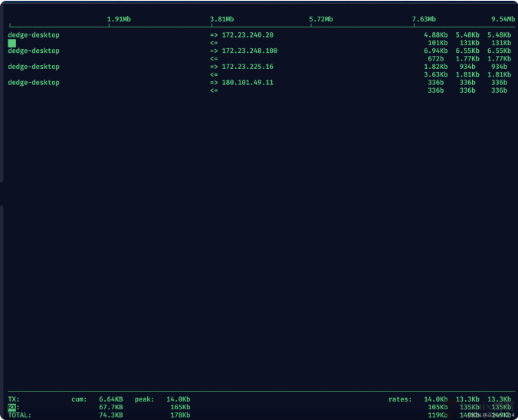Viewport: 518px width, 420px height.
Task: Click the TX: label
Action: click(14, 399)
